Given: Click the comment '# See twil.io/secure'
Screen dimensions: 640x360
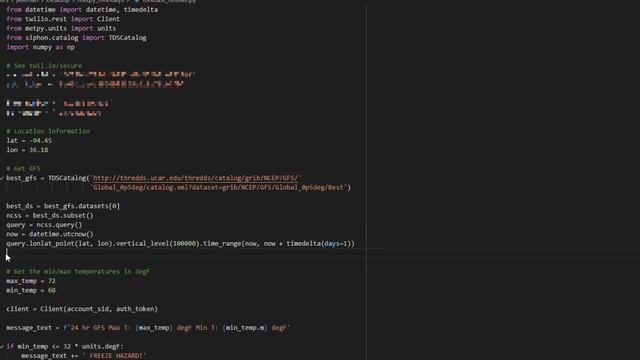Looking at the screenshot, I should coord(44,66).
